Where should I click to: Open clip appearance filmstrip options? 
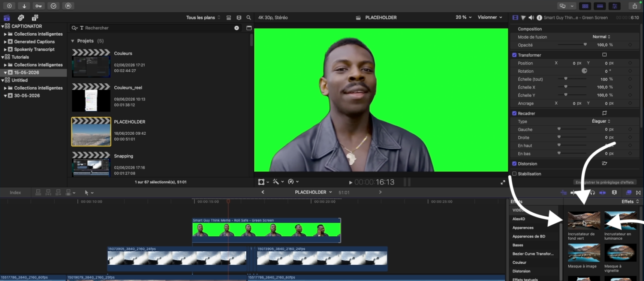point(239,18)
